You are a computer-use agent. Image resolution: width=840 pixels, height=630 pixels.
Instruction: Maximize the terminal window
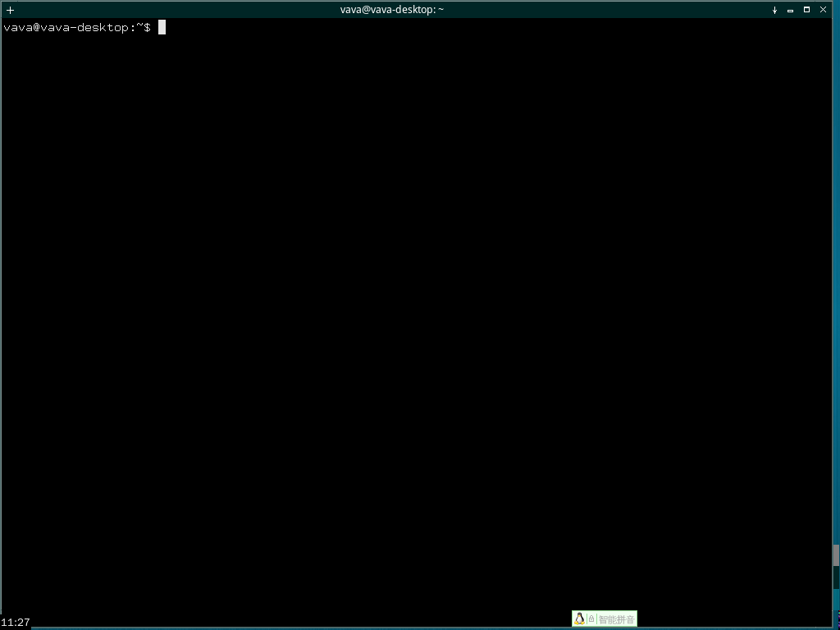[807, 10]
